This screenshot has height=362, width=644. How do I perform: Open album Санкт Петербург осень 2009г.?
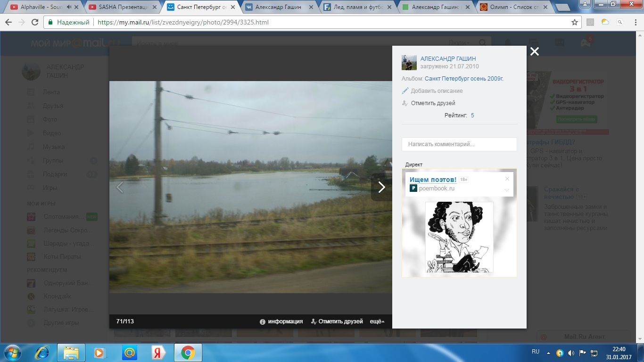coord(464,79)
